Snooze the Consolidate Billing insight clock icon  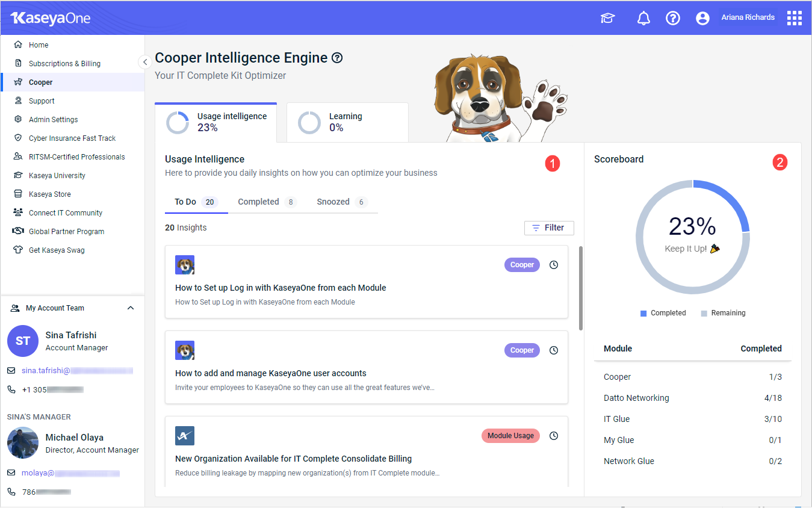[554, 436]
